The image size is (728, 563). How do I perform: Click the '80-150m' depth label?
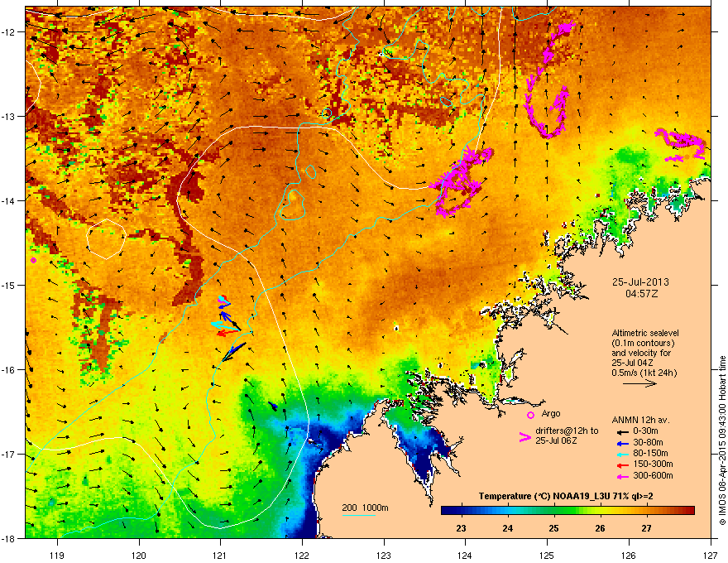click(650, 453)
